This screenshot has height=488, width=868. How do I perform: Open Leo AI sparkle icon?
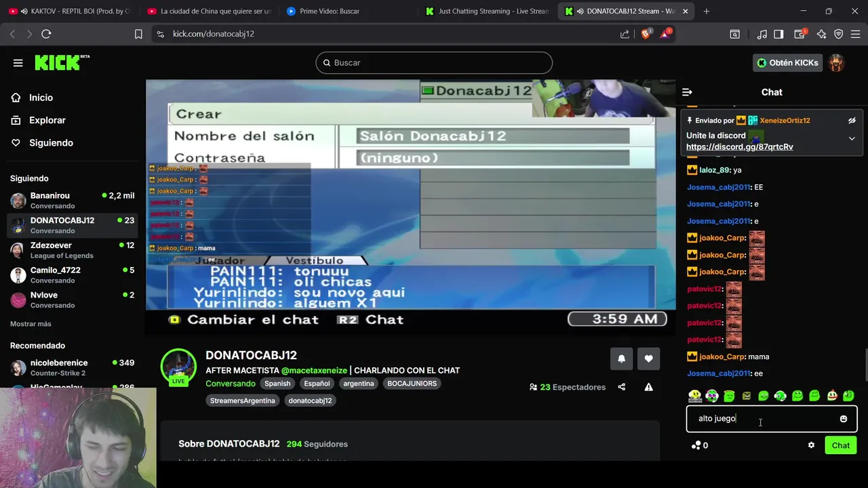(x=821, y=34)
